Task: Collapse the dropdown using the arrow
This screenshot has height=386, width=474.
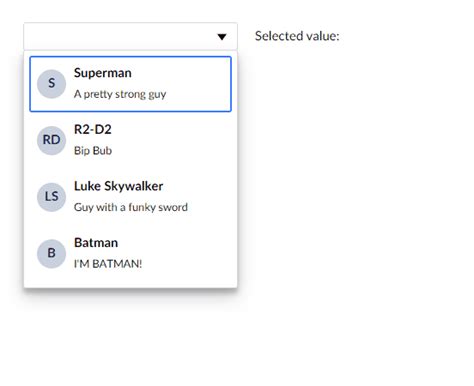Action: pyautogui.click(x=222, y=37)
